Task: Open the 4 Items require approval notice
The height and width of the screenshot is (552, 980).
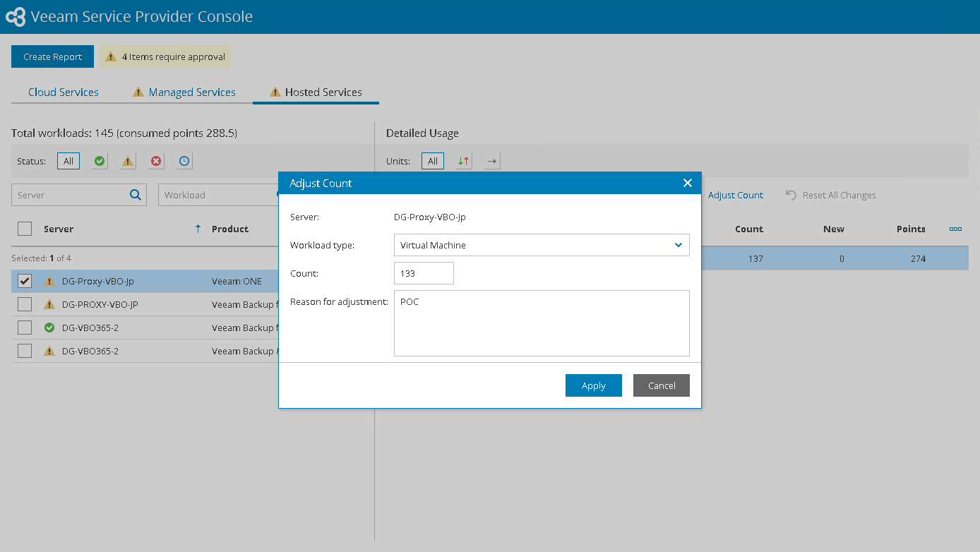Action: point(165,56)
